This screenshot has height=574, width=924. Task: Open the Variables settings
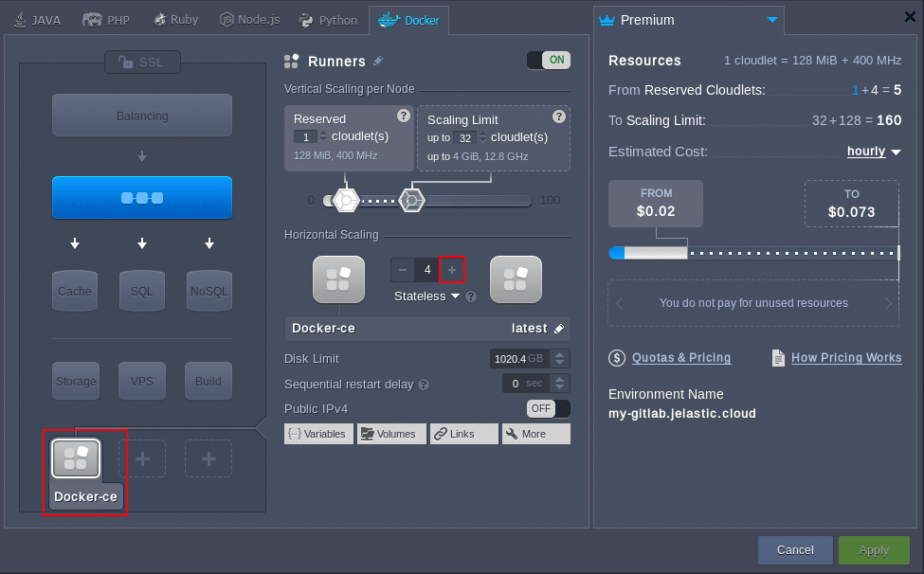click(x=318, y=434)
